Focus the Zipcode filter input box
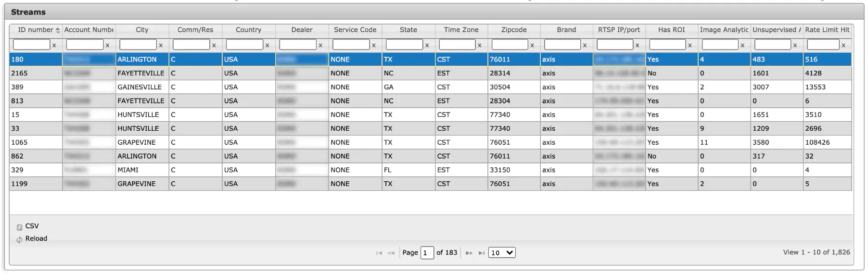 coord(510,45)
